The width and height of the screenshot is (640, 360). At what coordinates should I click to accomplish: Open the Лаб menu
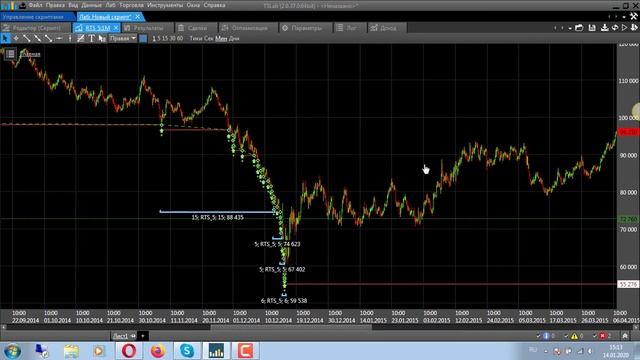[110, 5]
